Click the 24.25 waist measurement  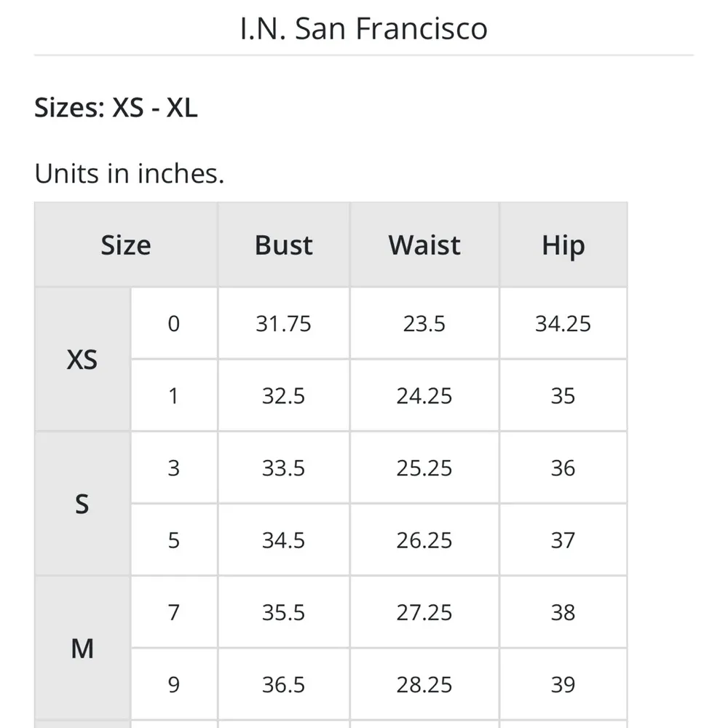click(424, 396)
